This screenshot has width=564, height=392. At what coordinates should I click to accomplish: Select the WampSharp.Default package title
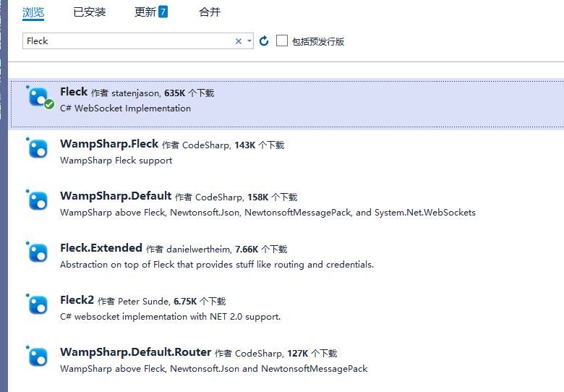(116, 196)
